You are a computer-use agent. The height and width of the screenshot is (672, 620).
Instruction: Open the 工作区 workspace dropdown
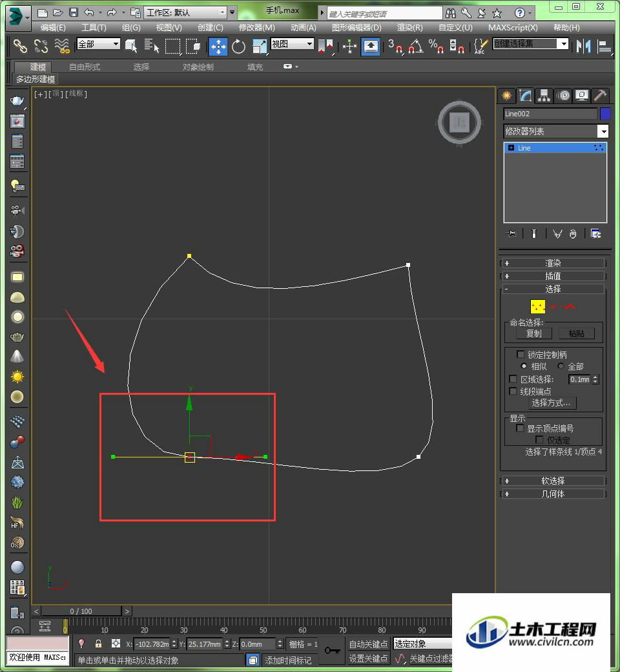click(x=185, y=12)
